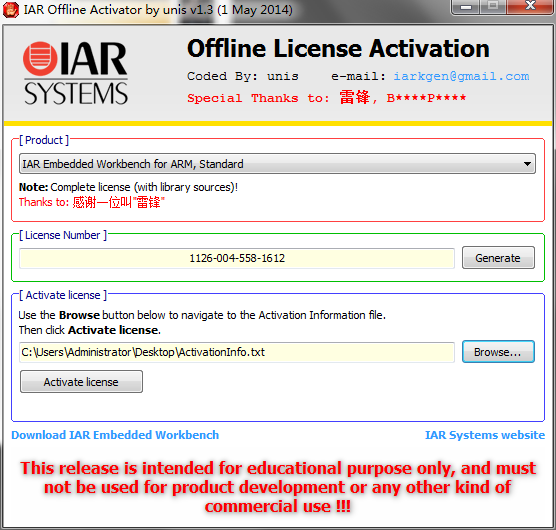Click the [ License Number ] group label
Image resolution: width=556 pixels, height=530 pixels.
[63, 235]
